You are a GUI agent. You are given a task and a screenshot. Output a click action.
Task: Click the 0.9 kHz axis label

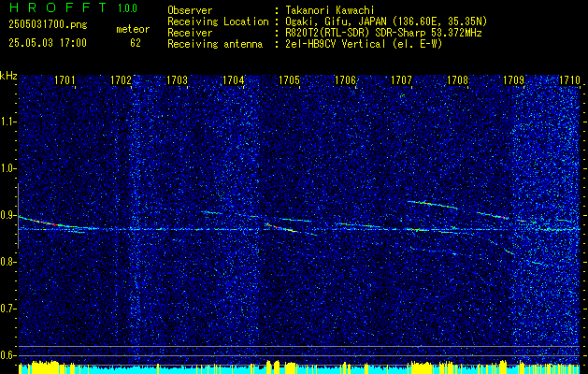(x=7, y=215)
